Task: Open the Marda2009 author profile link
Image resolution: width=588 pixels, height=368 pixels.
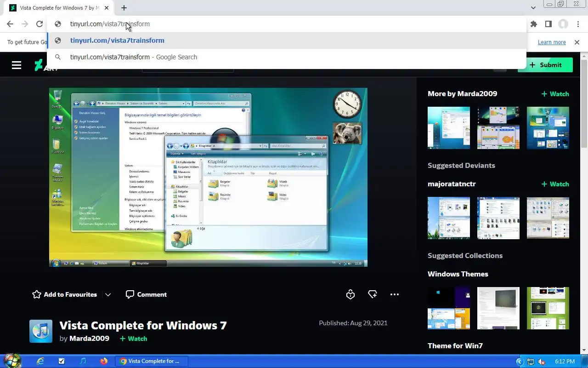Action: (89, 339)
